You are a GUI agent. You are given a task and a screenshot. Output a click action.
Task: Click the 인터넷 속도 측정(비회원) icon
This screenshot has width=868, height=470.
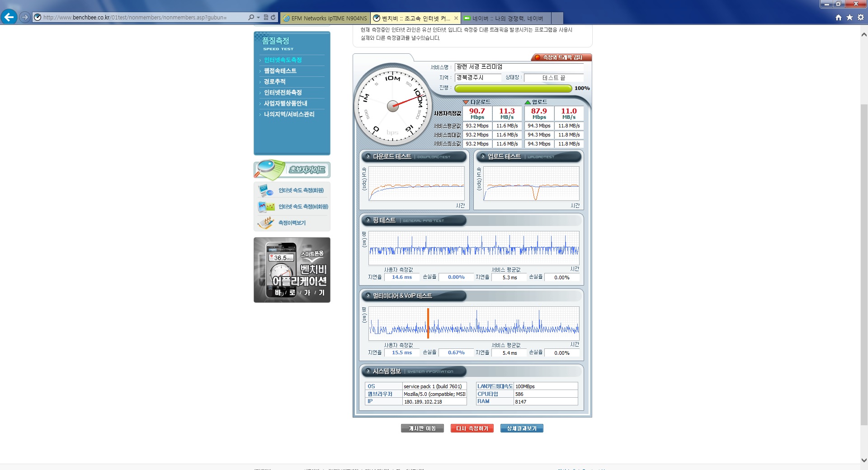click(x=266, y=207)
